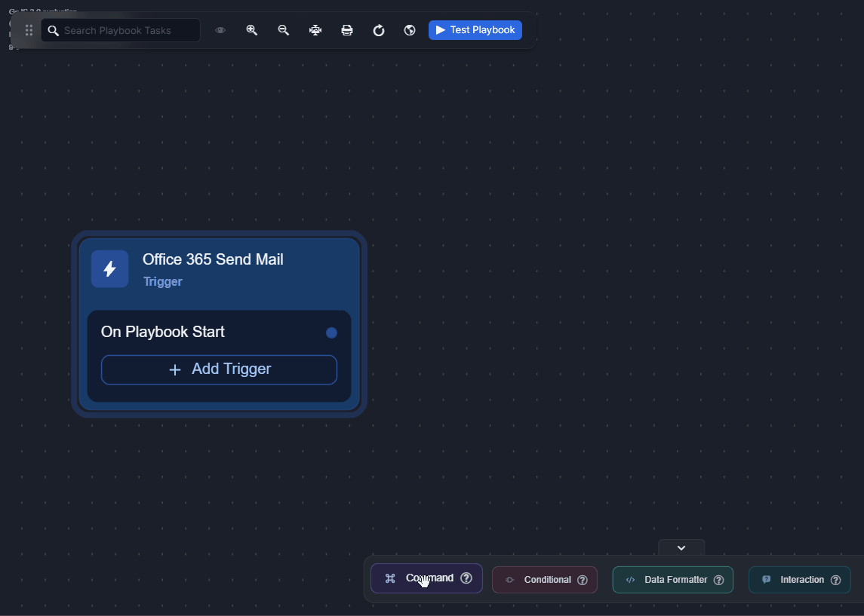Toggle the eye visibility icon
The height and width of the screenshot is (616, 864).
pos(220,30)
